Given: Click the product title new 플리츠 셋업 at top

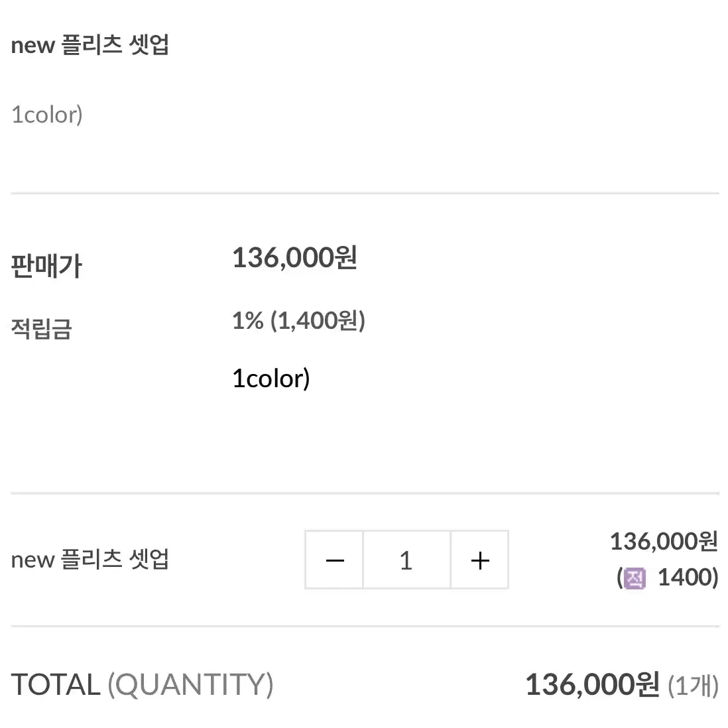Looking at the screenshot, I should [x=90, y=45].
